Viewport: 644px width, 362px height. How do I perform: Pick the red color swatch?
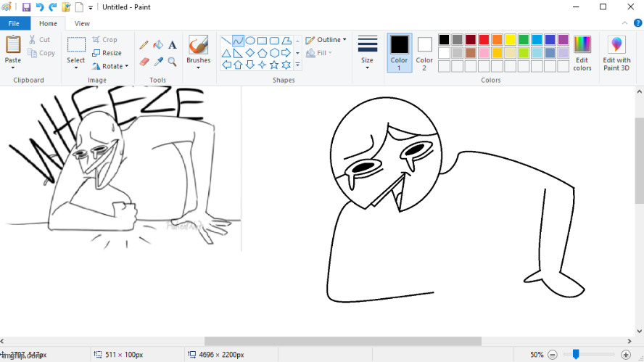[x=484, y=39]
